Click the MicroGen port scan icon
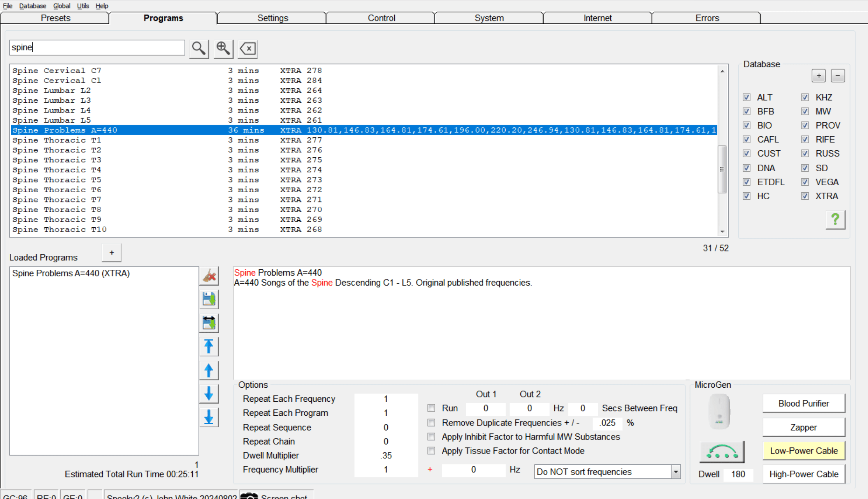Image resolution: width=868 pixels, height=499 pixels. point(722,452)
